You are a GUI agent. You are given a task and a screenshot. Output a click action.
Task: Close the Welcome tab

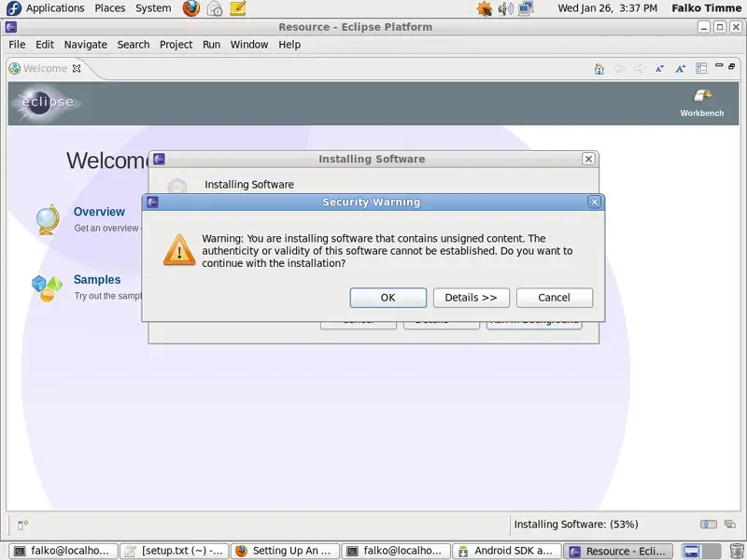(x=77, y=68)
